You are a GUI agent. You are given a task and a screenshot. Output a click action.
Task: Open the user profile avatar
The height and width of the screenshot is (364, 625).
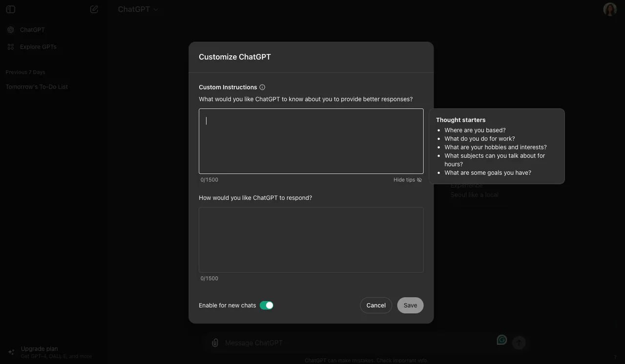610,9
